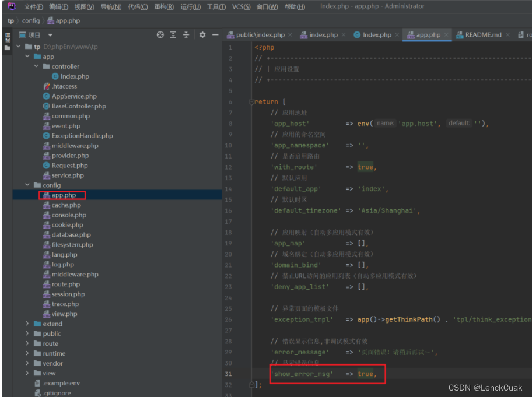
Task: Select common.php in project tree
Action: click(x=66, y=116)
